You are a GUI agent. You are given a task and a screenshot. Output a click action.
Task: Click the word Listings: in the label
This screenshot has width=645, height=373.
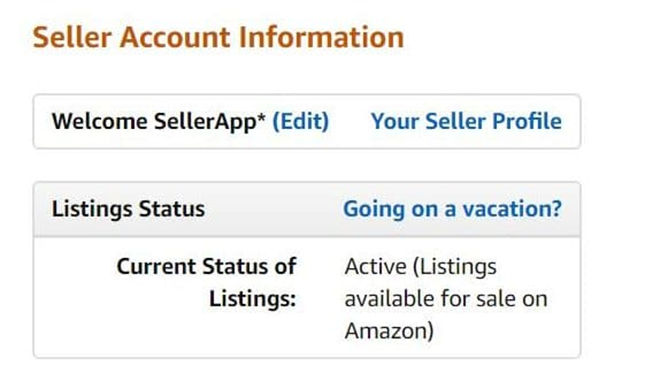point(253,299)
